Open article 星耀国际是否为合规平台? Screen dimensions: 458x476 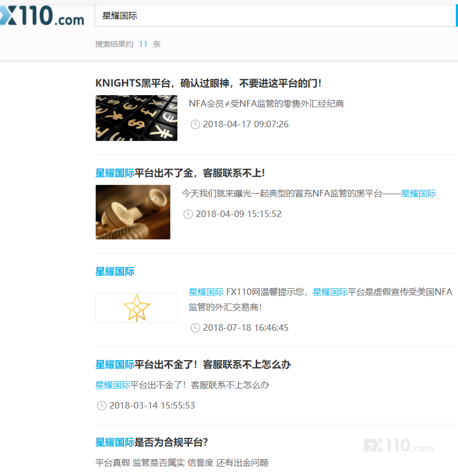point(151,442)
